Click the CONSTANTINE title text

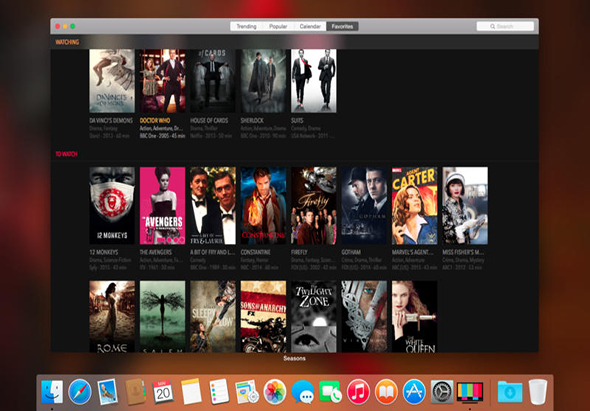pos(255,252)
